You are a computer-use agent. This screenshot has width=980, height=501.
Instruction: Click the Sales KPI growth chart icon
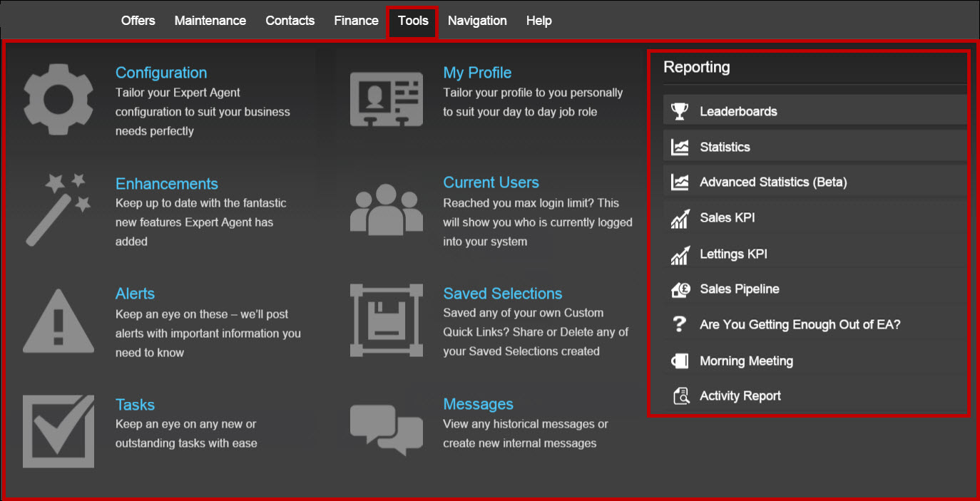tap(680, 218)
